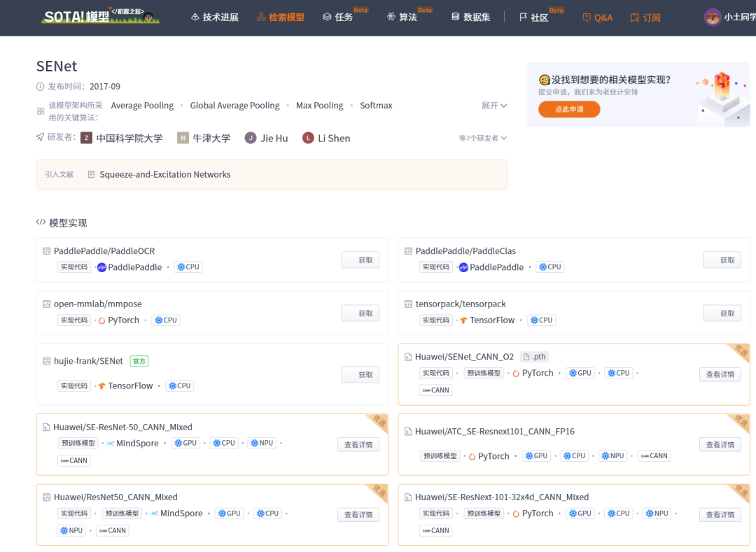Click 获取 for open-mmlab/mmpose
This screenshot has width=756, height=552.
click(360, 313)
